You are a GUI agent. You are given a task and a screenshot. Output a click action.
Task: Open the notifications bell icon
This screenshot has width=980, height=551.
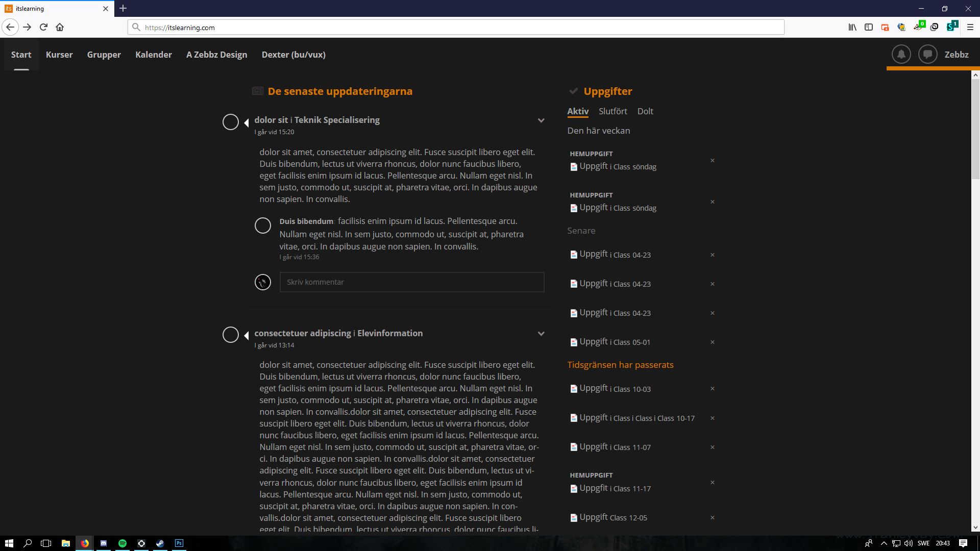point(901,54)
